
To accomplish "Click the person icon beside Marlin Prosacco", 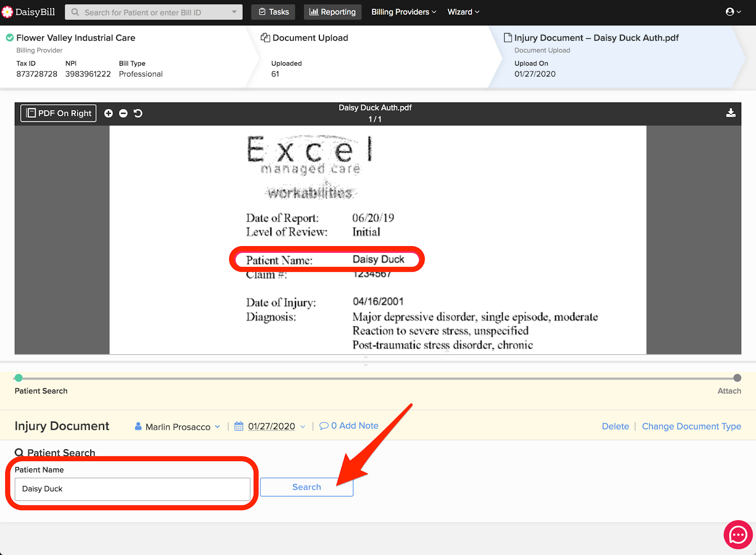I will coord(138,426).
